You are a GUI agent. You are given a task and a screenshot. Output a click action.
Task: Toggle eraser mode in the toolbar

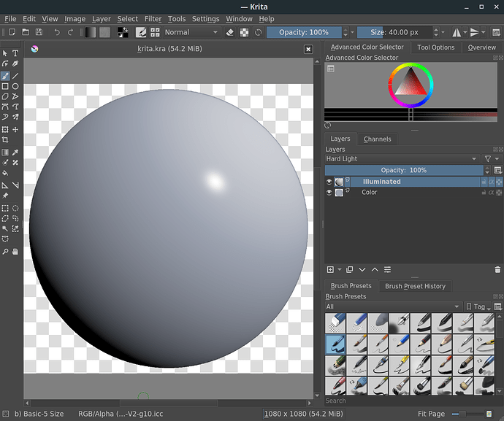[230, 32]
